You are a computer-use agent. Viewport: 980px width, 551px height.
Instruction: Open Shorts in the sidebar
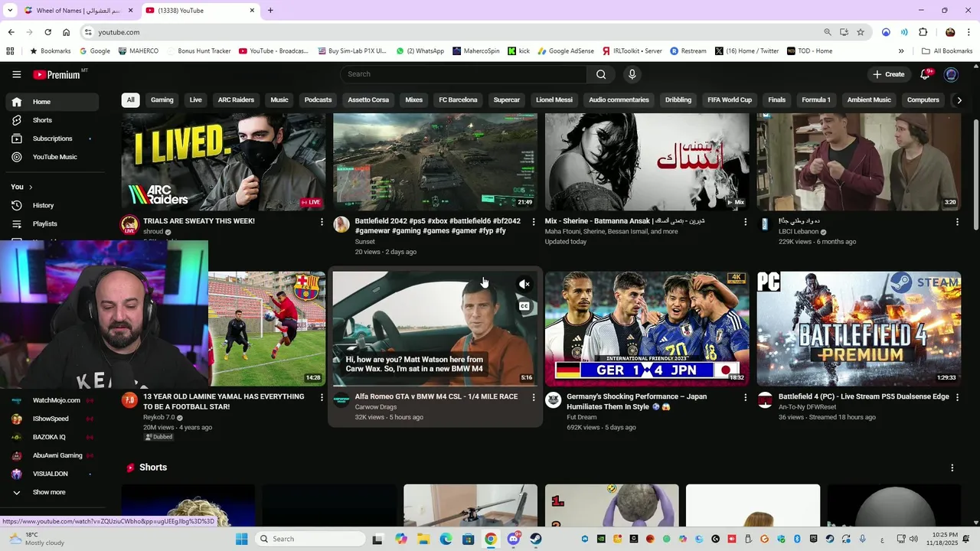52,120
